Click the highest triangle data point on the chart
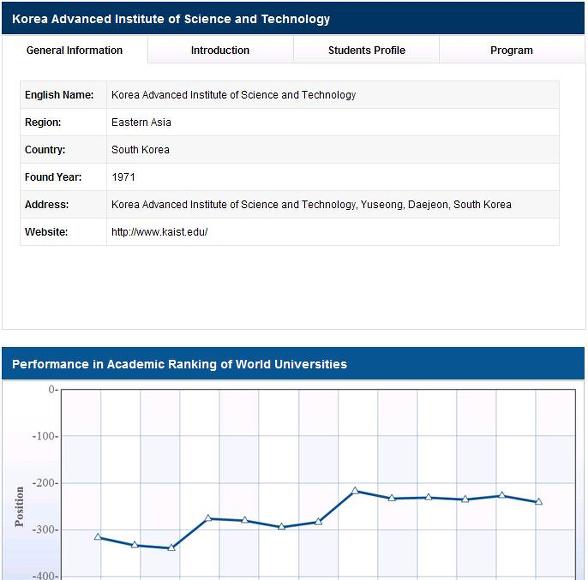The height and width of the screenshot is (580, 588). pos(355,490)
